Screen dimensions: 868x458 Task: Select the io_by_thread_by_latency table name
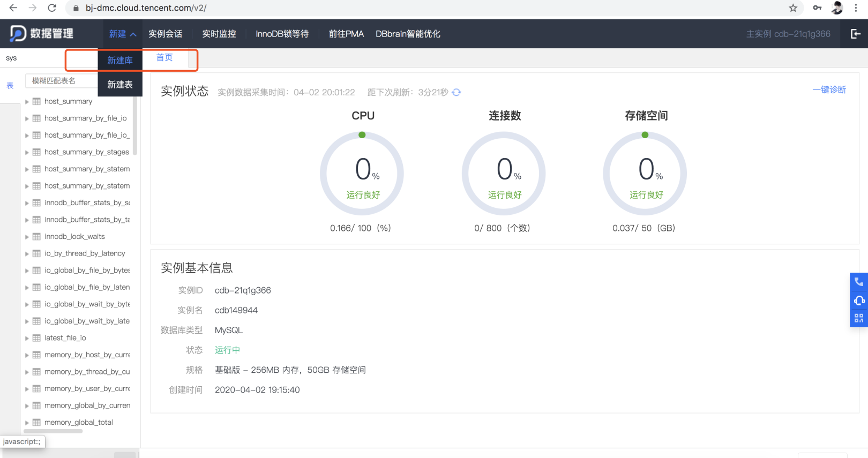[x=85, y=253]
